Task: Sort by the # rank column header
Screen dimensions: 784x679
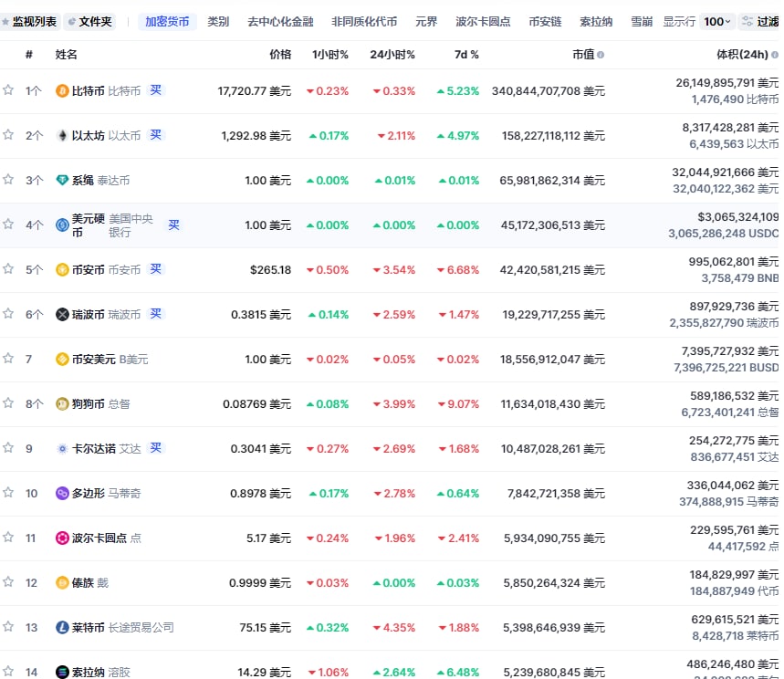Action: [x=29, y=55]
